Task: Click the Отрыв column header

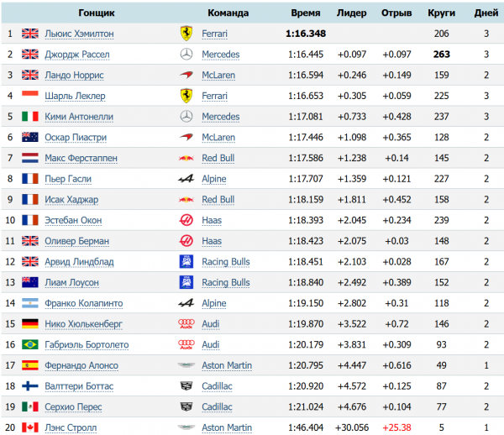Action: (396, 13)
